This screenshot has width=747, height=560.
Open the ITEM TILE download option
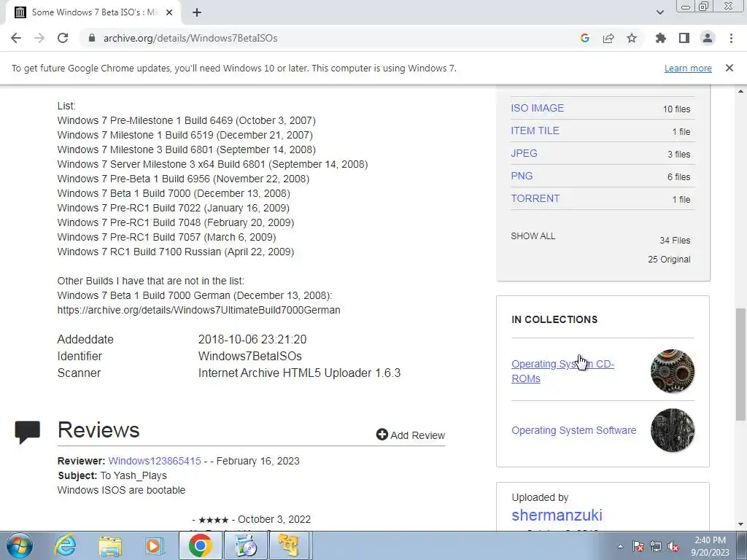(x=535, y=131)
